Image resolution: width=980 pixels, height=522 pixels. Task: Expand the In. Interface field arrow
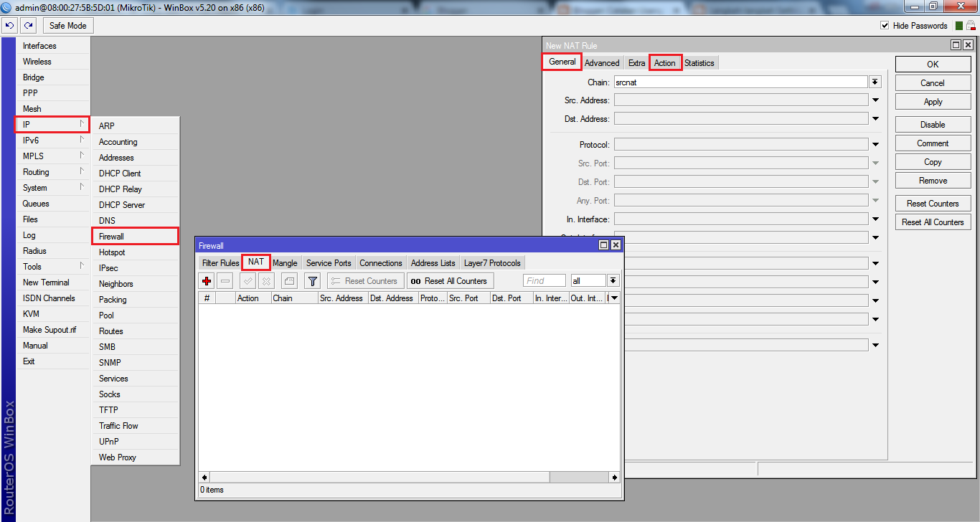(875, 219)
